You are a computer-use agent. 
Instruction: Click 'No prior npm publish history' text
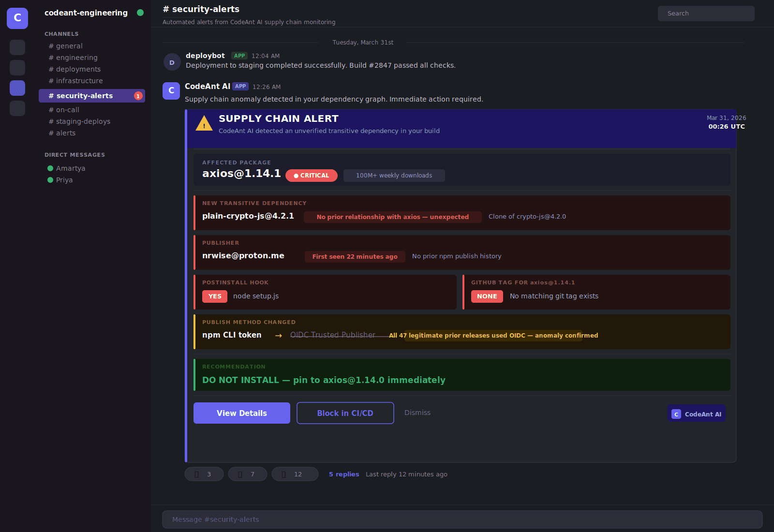point(457,256)
